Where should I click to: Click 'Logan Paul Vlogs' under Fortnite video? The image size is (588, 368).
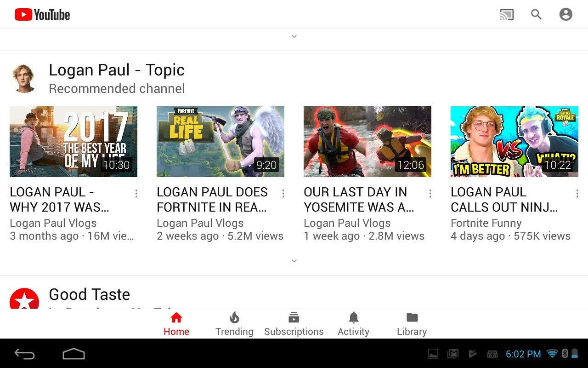(200, 223)
